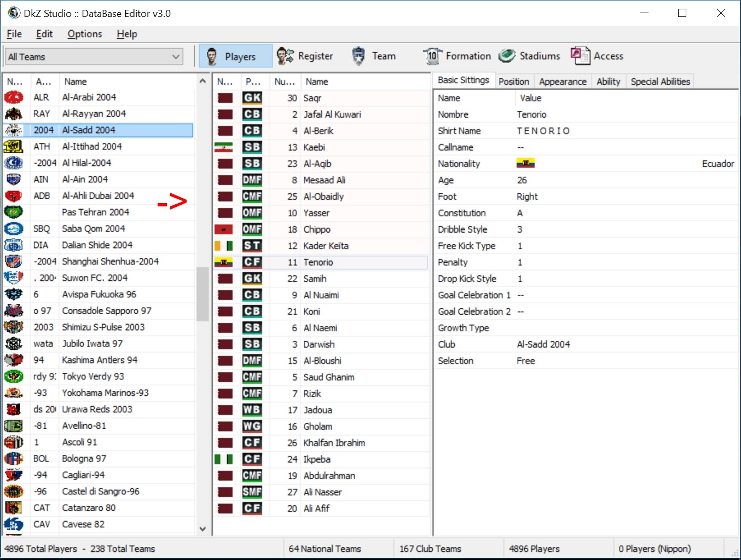Screen dimensions: 741x560
Task: Click the Al-Rayyan 2004 team crest
Action: [14, 114]
